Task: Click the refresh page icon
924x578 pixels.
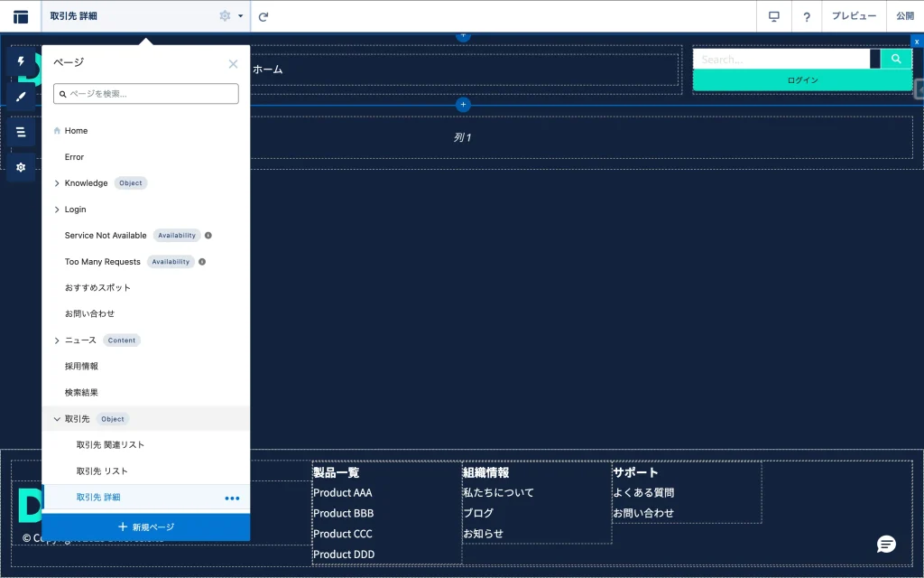Action: click(263, 16)
